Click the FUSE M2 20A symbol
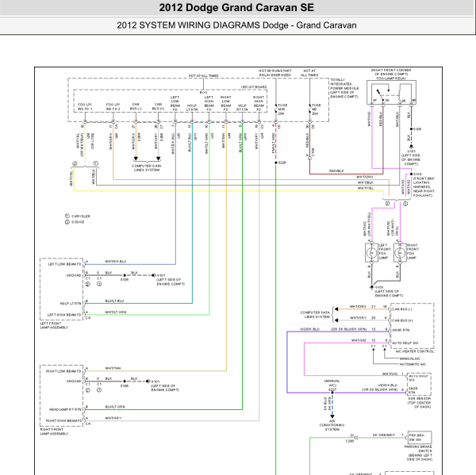476x475 pixels. pos(309,109)
